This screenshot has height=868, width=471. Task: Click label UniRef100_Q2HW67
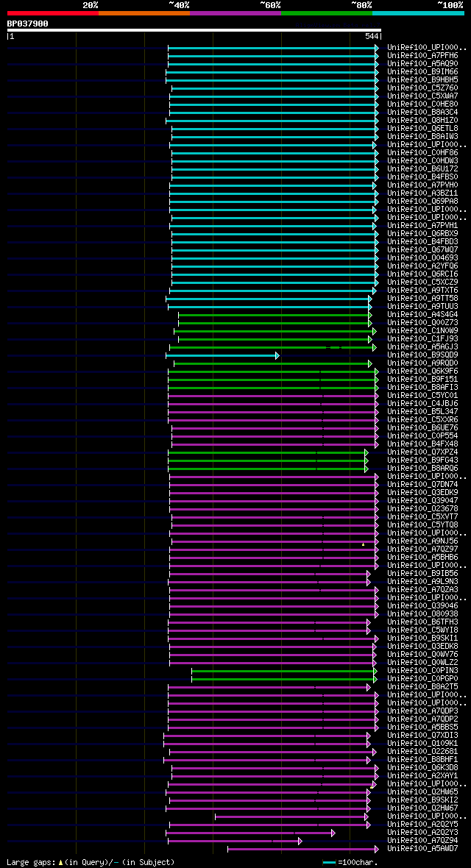pyautogui.click(x=422, y=808)
